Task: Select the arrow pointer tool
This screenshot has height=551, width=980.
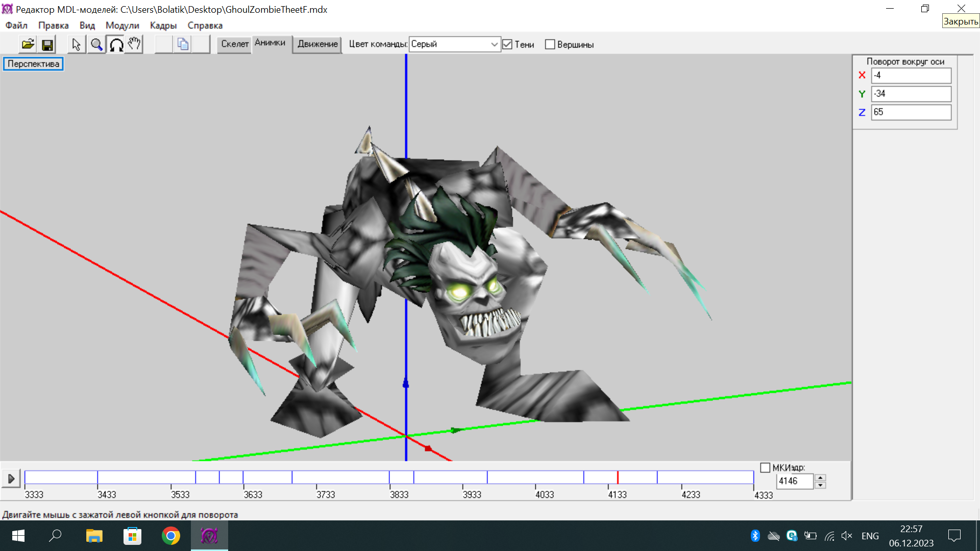Action: (77, 44)
